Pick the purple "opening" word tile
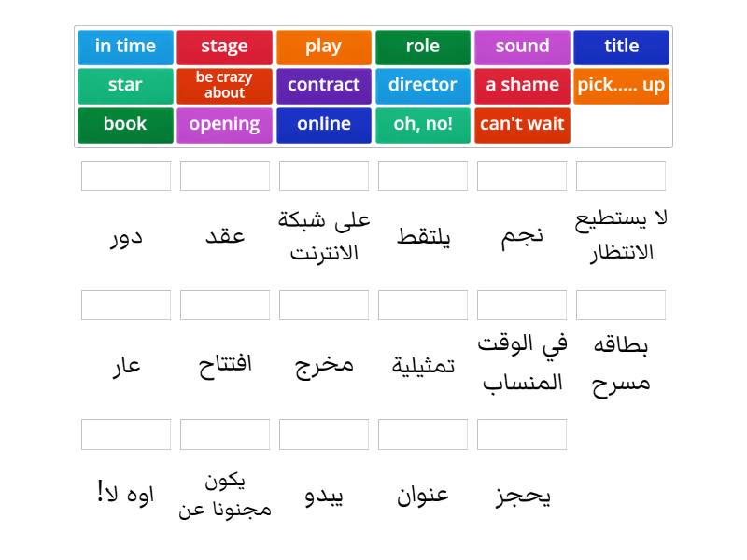 (224, 125)
